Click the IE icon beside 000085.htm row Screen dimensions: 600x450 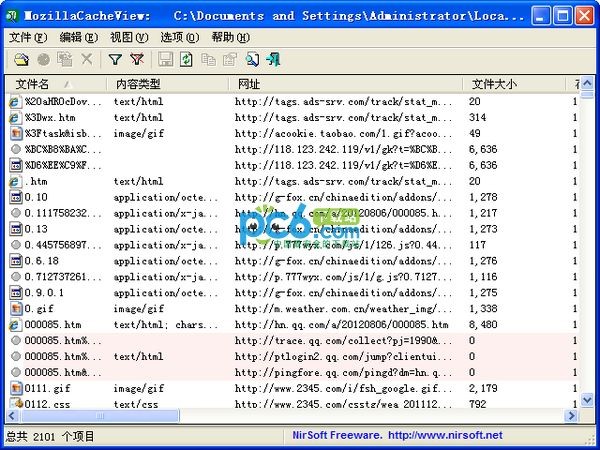point(15,325)
